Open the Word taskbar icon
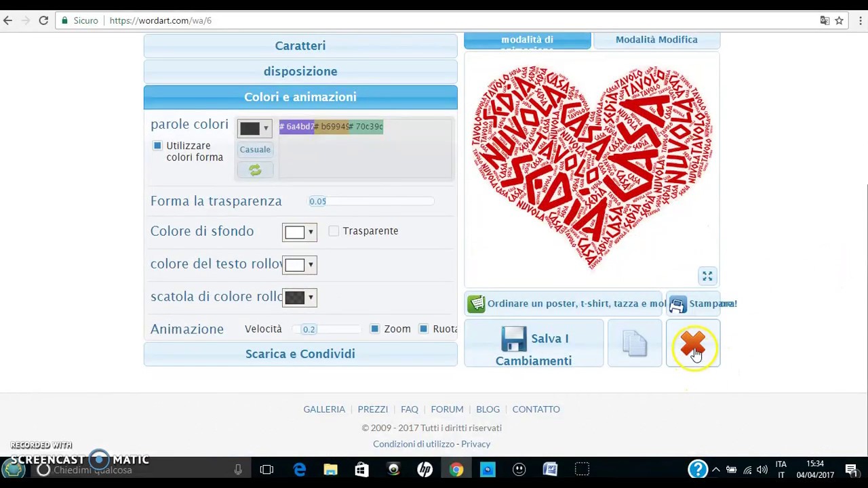The height and width of the screenshot is (488, 868). click(x=550, y=470)
